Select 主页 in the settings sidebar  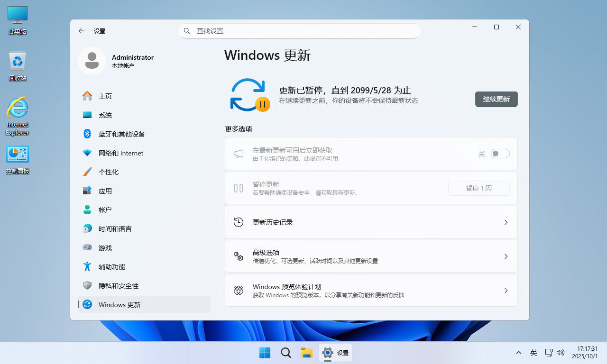coord(87,96)
